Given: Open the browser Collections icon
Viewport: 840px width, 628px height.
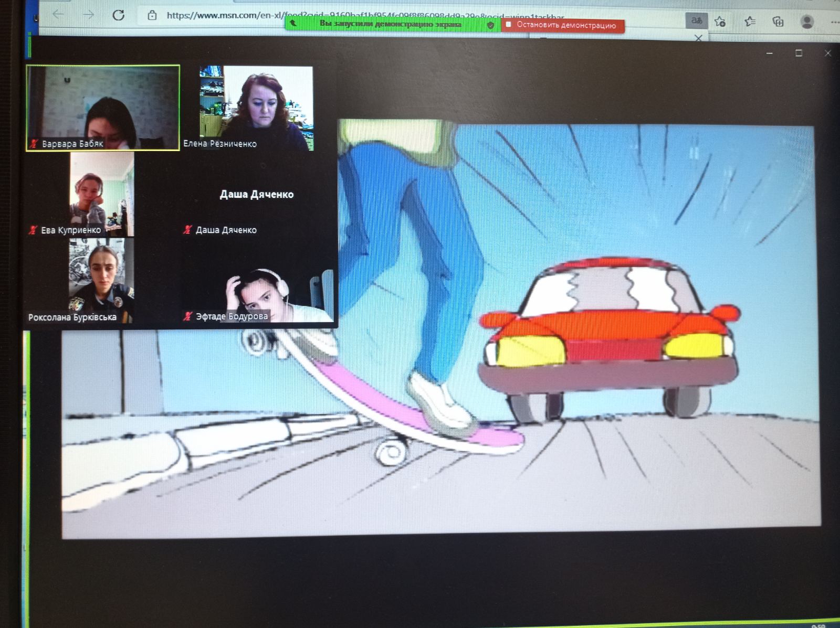Looking at the screenshot, I should (x=778, y=22).
